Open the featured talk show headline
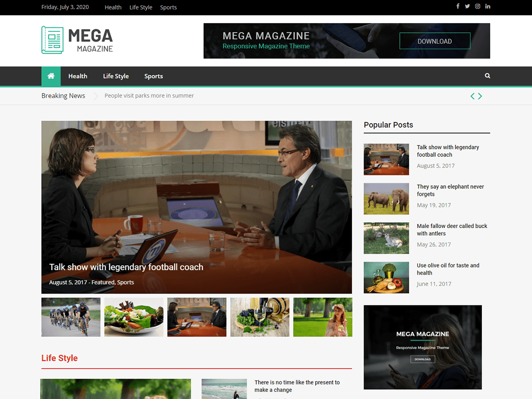Image resolution: width=532 pixels, height=399 pixels. click(126, 267)
